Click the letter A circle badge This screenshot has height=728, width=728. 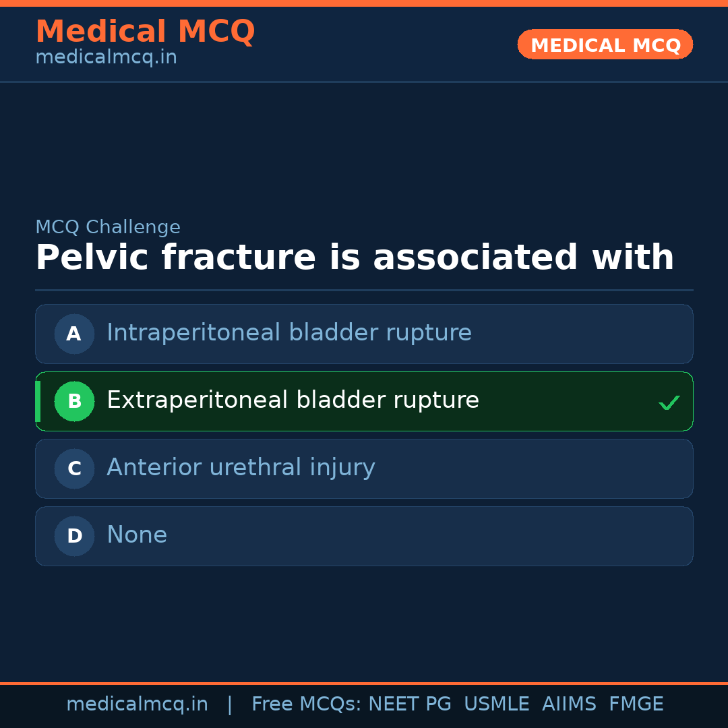coord(74,334)
